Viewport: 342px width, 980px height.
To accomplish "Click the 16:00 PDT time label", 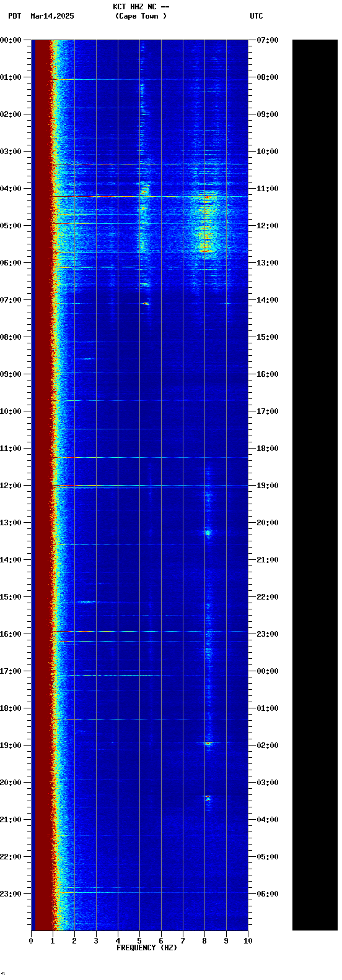I will pos(11,634).
